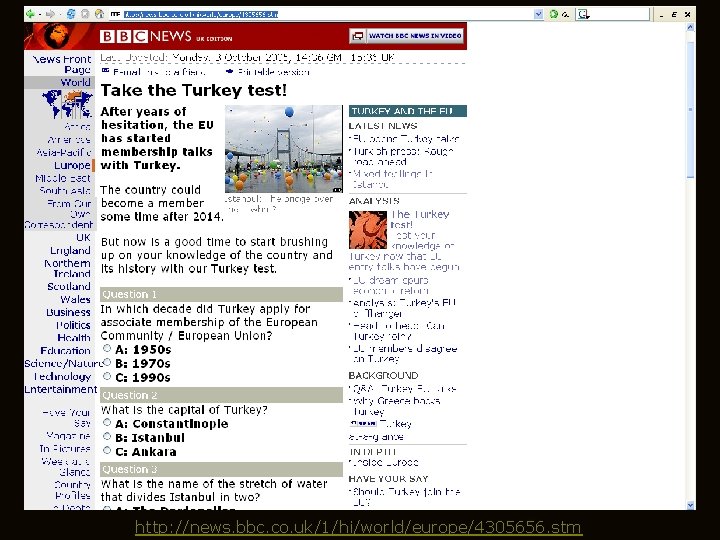
Task: Open EU members disagree on Turkey link
Action: [405, 354]
